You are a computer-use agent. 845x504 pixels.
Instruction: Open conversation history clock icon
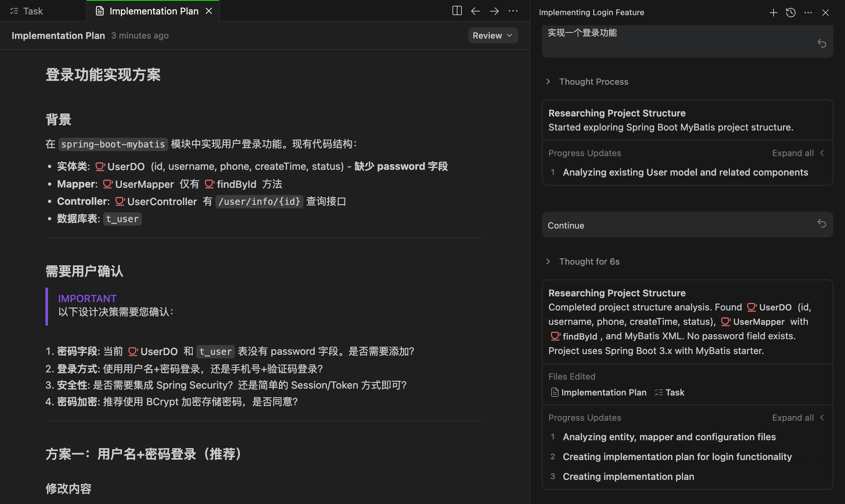pyautogui.click(x=791, y=13)
